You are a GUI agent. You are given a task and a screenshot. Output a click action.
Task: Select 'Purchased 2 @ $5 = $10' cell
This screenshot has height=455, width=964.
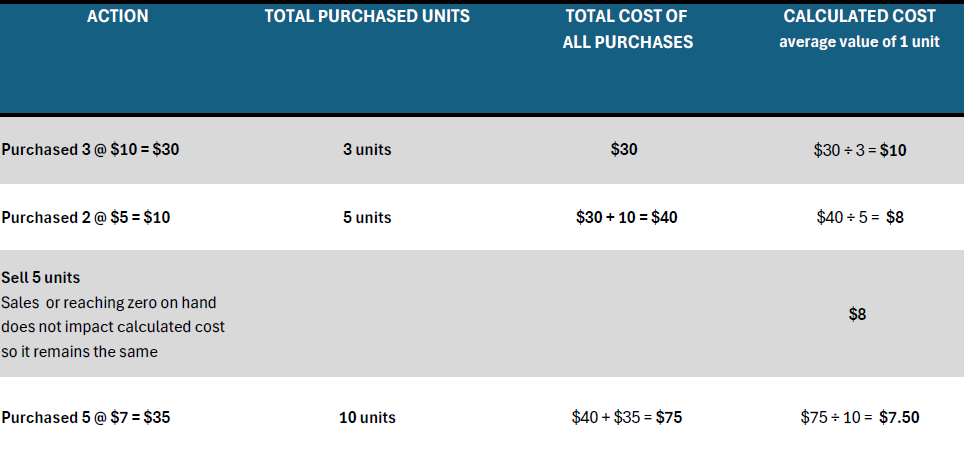[85, 218]
